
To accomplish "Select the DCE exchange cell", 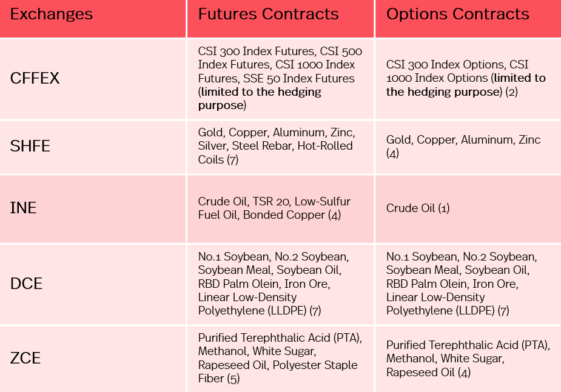I will coord(27,283).
